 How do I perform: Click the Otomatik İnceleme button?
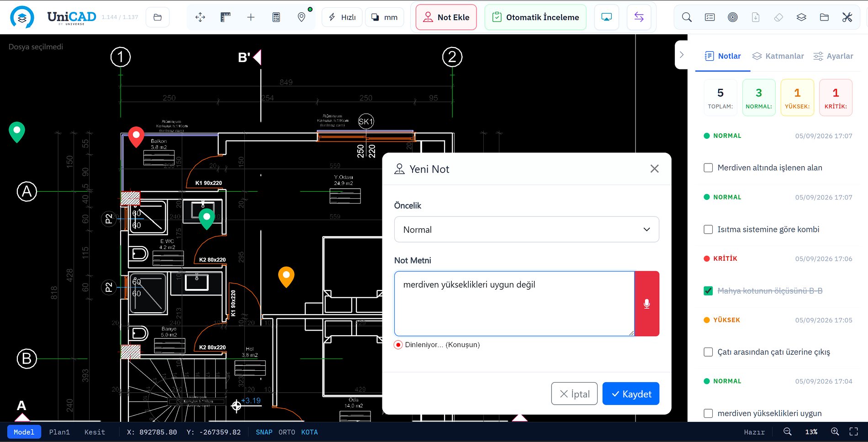[x=535, y=17]
